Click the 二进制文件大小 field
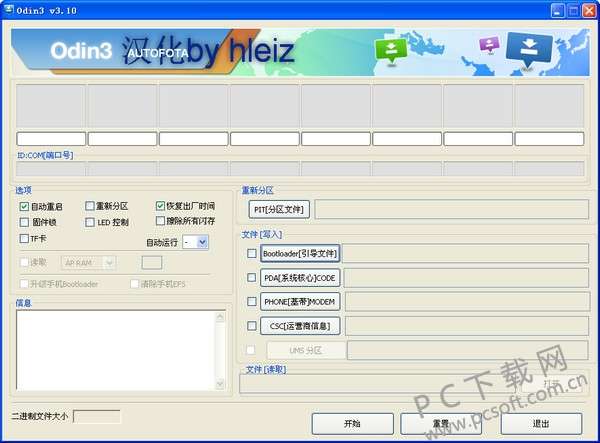This screenshot has height=443, width=600. (x=96, y=417)
